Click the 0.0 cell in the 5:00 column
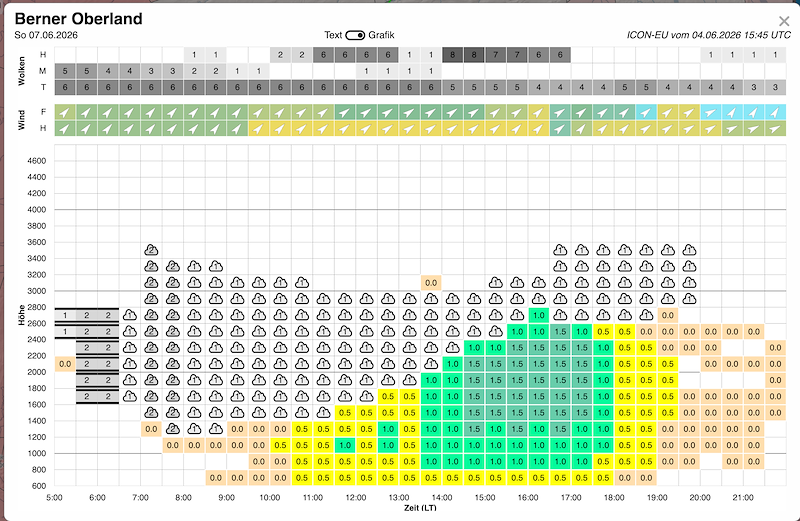Image resolution: width=800 pixels, height=521 pixels. point(65,364)
